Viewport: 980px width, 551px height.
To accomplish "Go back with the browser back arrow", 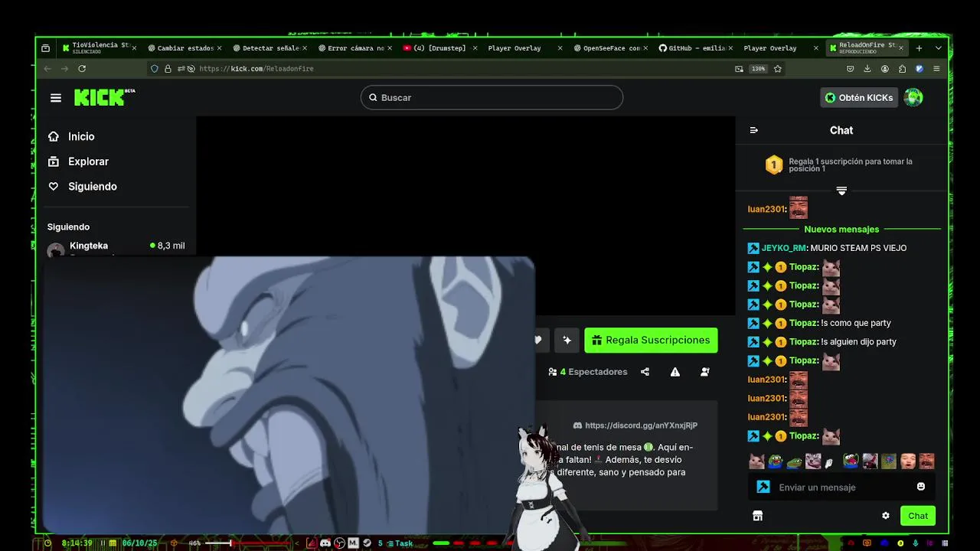I will pos(47,69).
